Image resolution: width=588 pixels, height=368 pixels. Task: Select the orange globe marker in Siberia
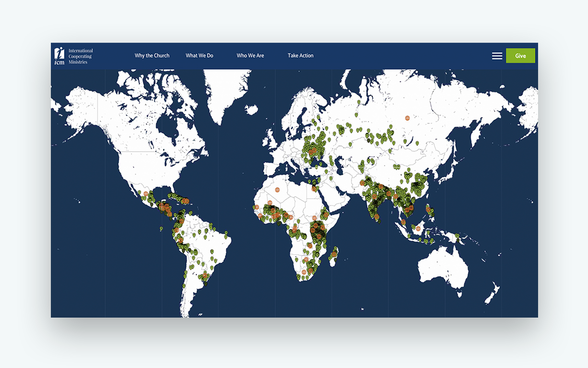coord(408,118)
